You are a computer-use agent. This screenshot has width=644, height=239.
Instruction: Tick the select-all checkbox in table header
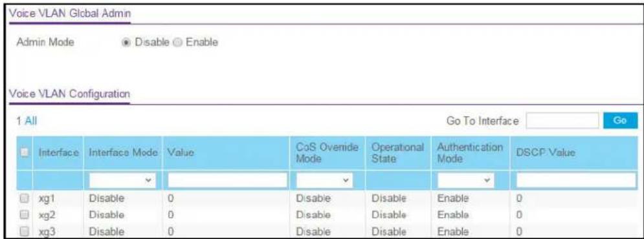click(x=25, y=152)
